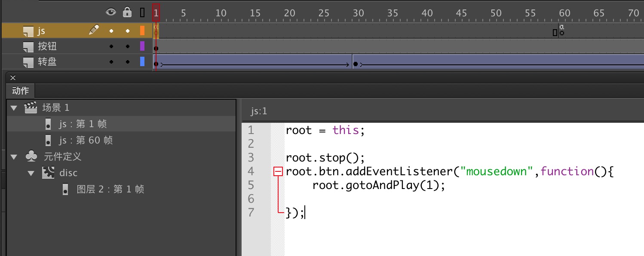Image resolution: width=644 pixels, height=256 pixels.
Task: Toggle lock dot of 转盘 layer
Action: [127, 62]
